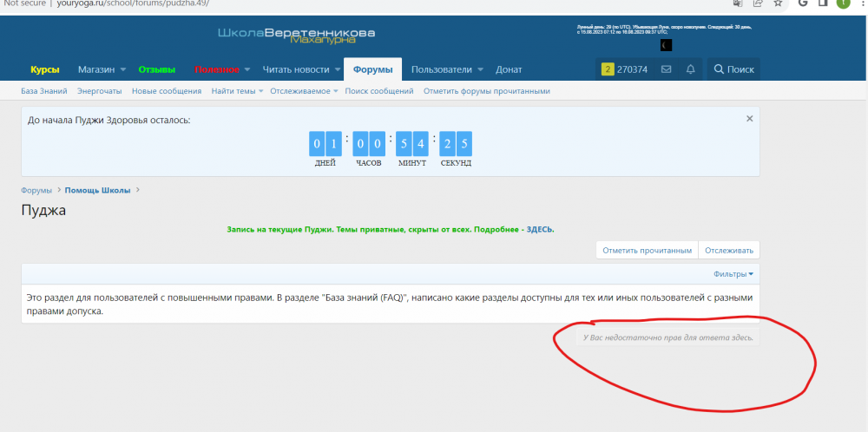Open the envelope private messages icon
Screen dimensions: 868x432
[667, 69]
